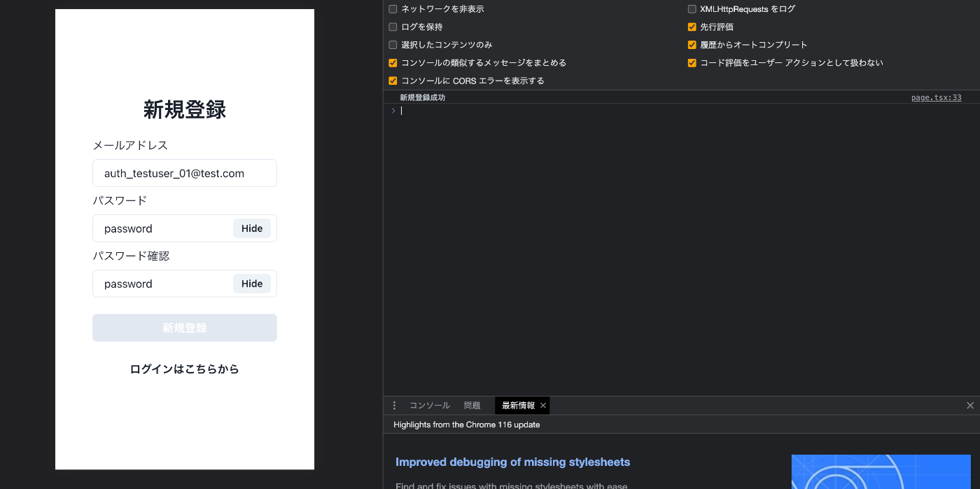
Task: Open the drawer three-dot menu
Action: coord(394,406)
